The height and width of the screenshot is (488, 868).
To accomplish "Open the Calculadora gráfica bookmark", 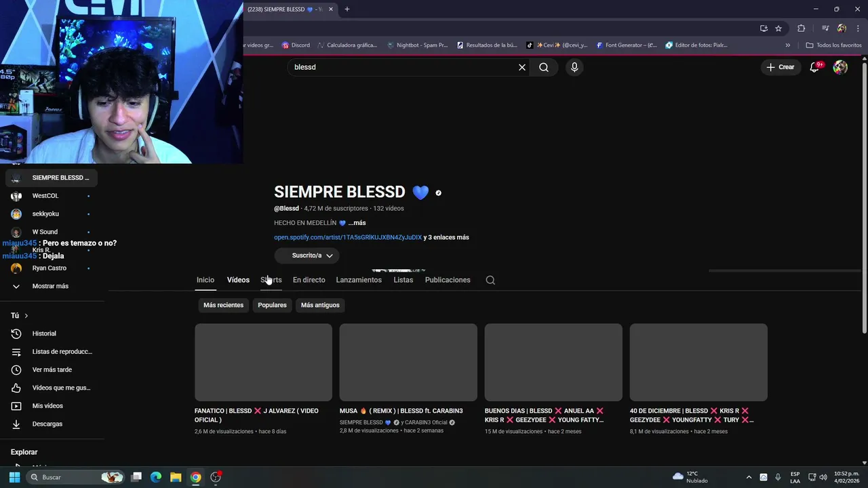I will (x=347, y=45).
